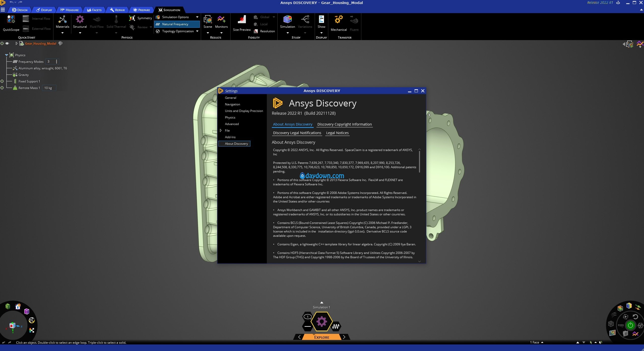Expand the Simulation Options dropdown
This screenshot has width=644, height=351.
[197, 17]
